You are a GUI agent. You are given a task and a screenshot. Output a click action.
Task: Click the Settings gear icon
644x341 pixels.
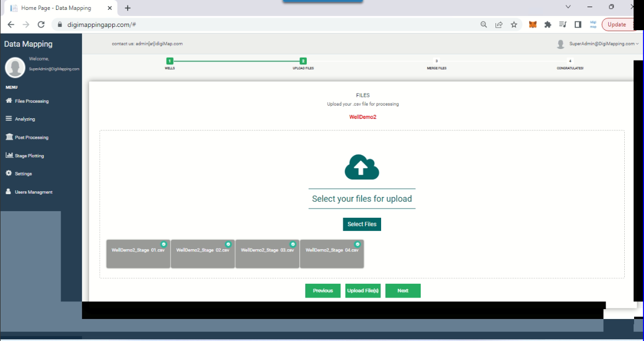[9, 173]
